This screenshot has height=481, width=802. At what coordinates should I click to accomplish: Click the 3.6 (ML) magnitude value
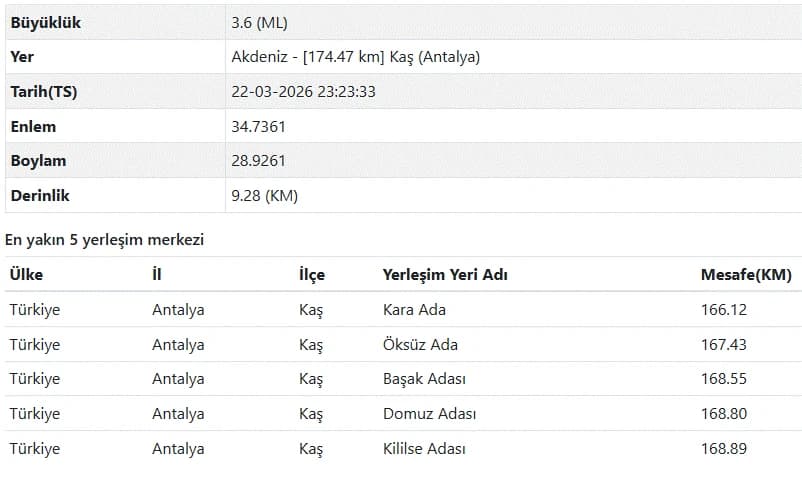259,23
